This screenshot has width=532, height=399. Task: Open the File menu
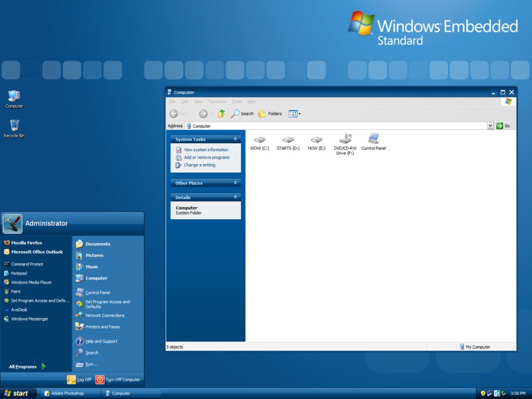tap(172, 101)
